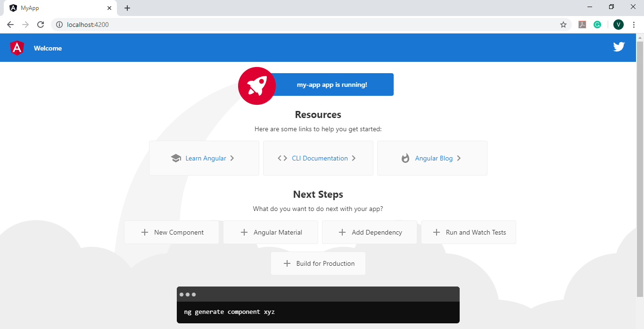Open the profile avatar labeled V
Screen dimensions: 644x329
pyautogui.click(x=619, y=25)
